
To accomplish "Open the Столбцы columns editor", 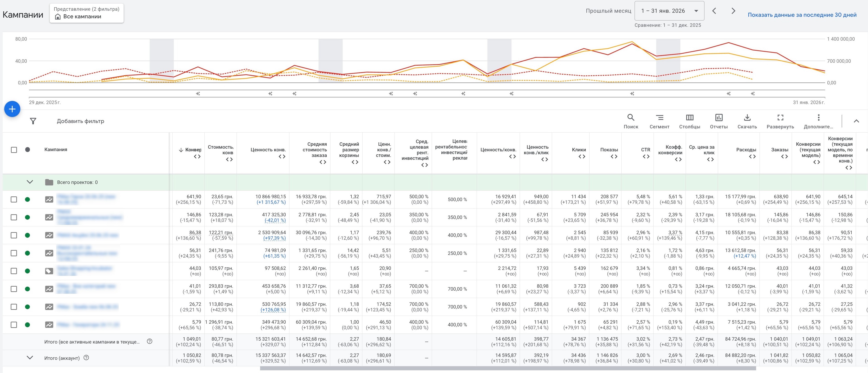I will click(689, 121).
